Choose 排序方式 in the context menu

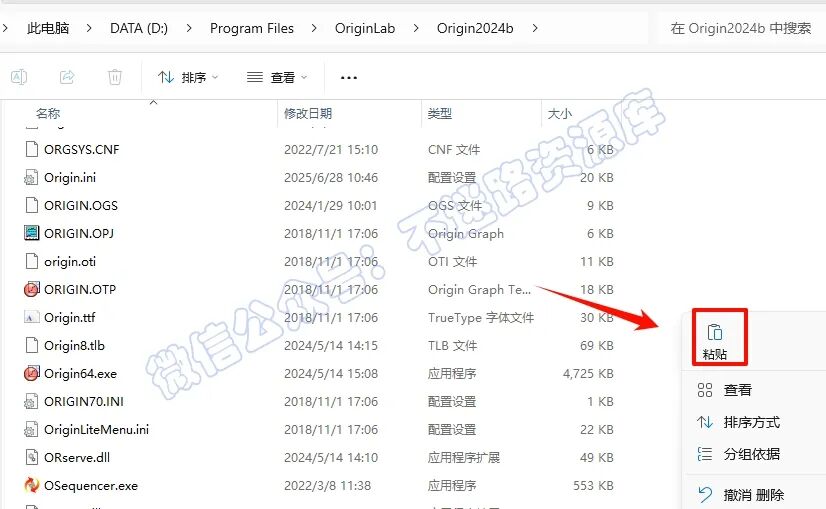752,422
